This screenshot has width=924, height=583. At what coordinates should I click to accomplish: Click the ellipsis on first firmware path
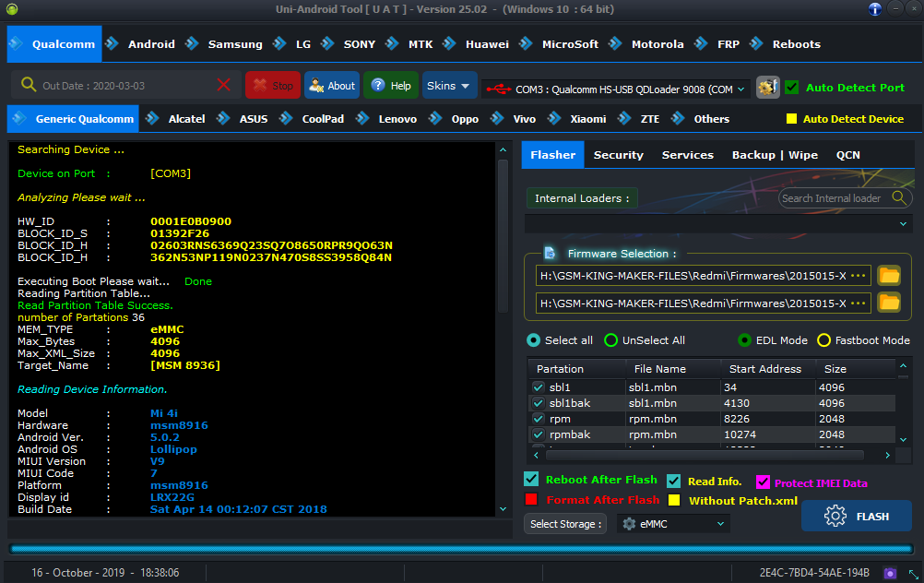[859, 276]
